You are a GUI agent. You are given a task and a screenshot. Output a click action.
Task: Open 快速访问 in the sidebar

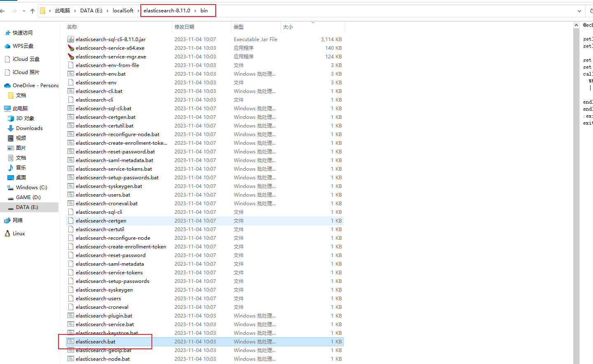[x=23, y=33]
